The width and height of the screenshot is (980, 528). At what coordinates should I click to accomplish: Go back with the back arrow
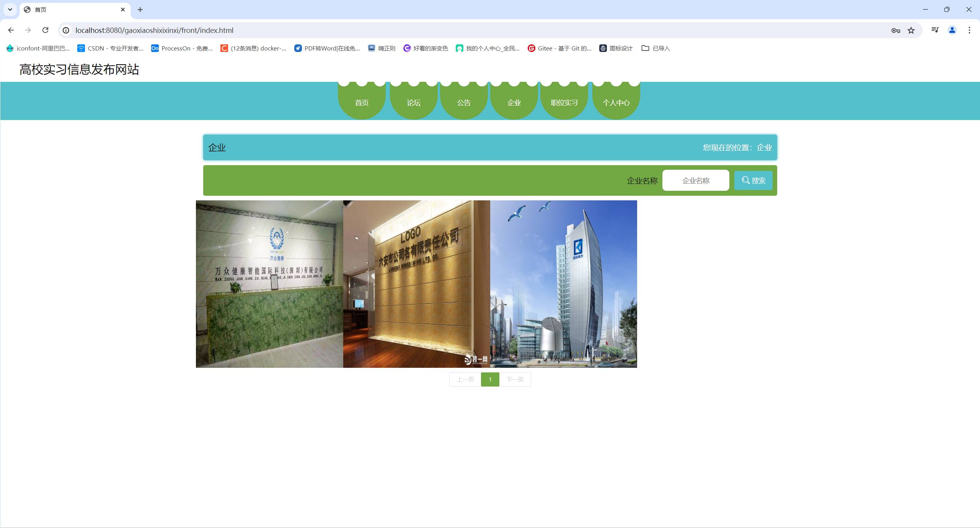point(11,30)
